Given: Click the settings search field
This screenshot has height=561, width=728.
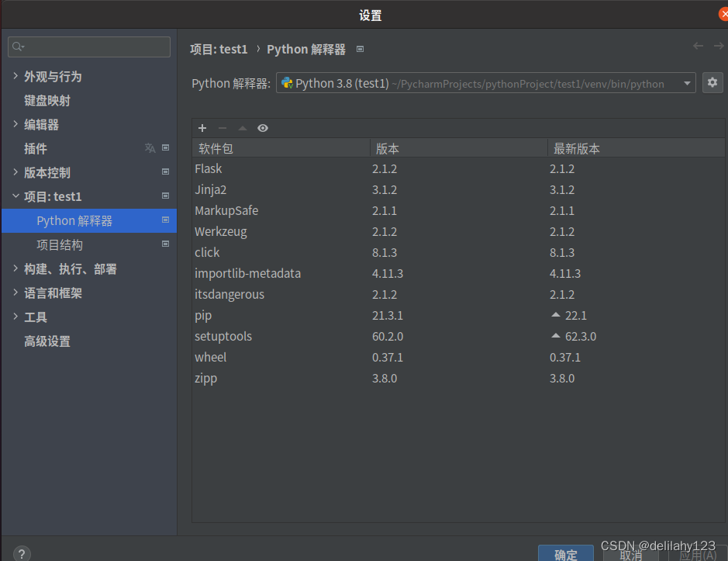Looking at the screenshot, I should (x=88, y=47).
